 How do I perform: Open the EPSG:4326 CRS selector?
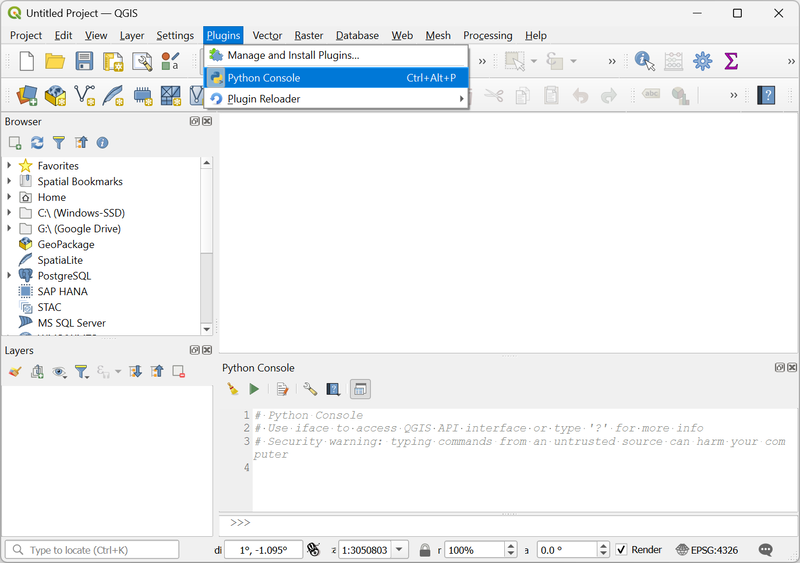click(x=707, y=550)
